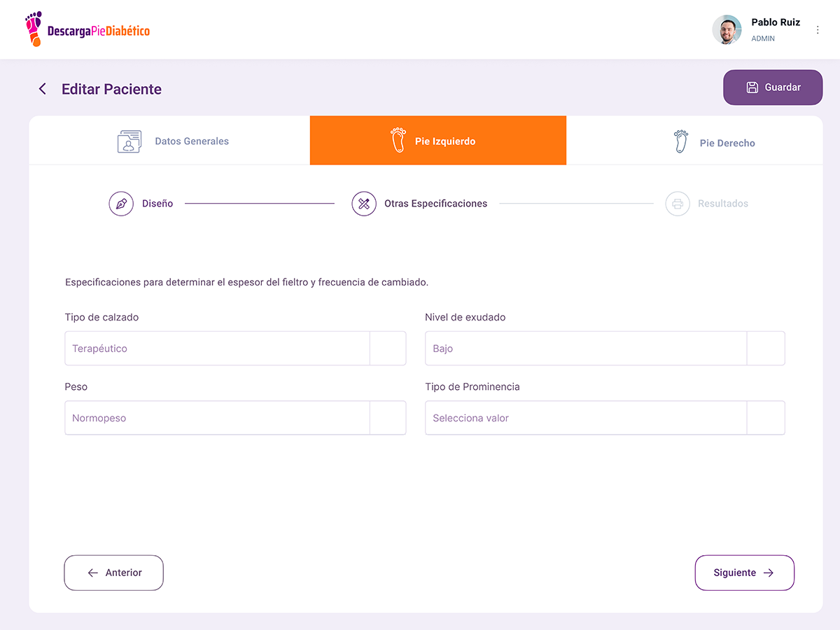Click the Datos Generales profile card icon
The width and height of the screenshot is (840, 630).
point(129,141)
